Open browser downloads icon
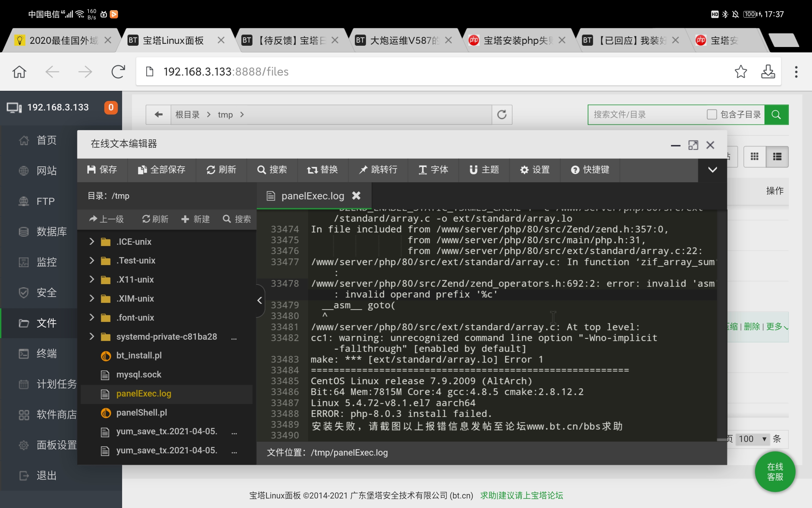The image size is (812, 508). tap(768, 71)
